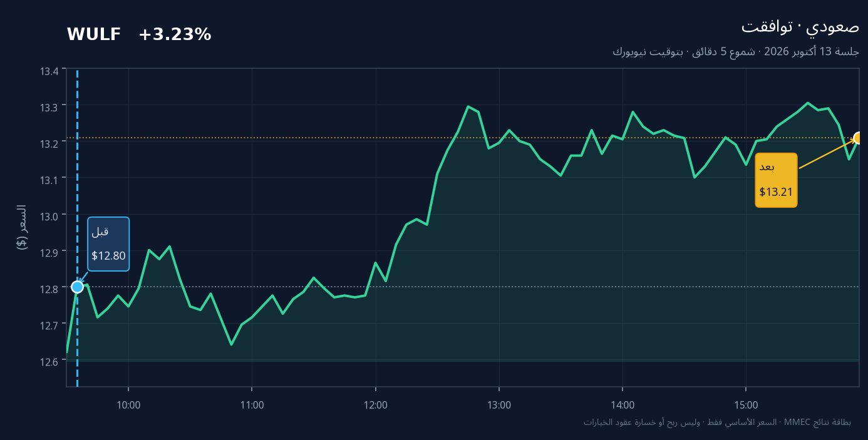The width and height of the screenshot is (868, 440).
Task: Click the 14:00 time axis label
Action: pos(623,405)
